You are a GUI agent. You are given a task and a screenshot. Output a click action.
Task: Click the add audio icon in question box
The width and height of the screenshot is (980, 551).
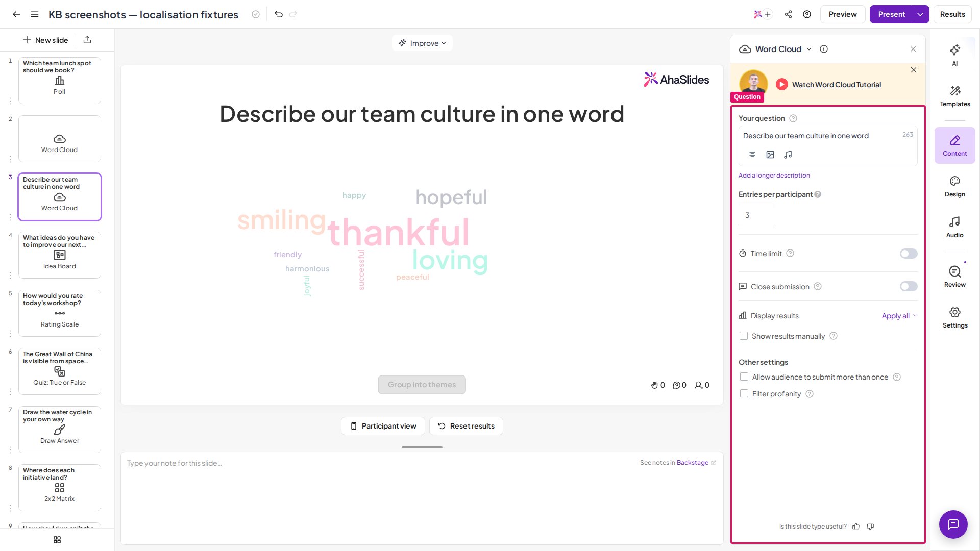click(x=788, y=155)
